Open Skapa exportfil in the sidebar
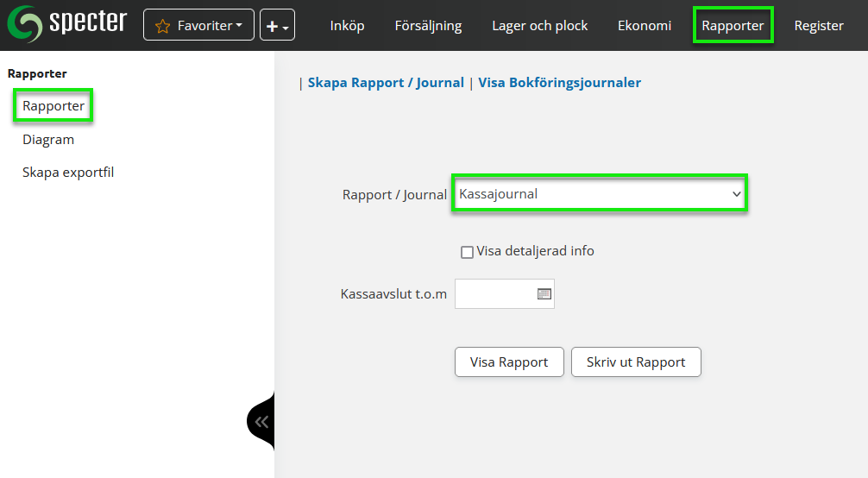Screen dimensions: 868x478 click(x=68, y=172)
